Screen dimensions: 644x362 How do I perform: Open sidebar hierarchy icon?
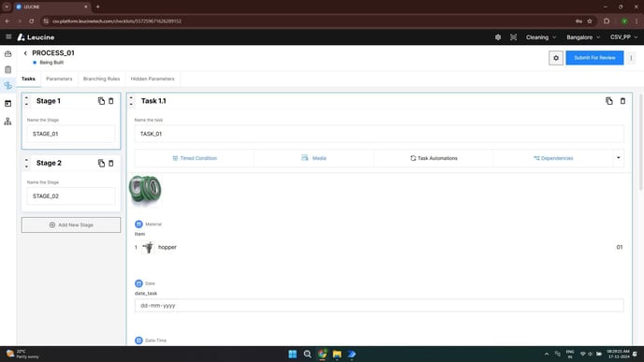pyautogui.click(x=7, y=122)
